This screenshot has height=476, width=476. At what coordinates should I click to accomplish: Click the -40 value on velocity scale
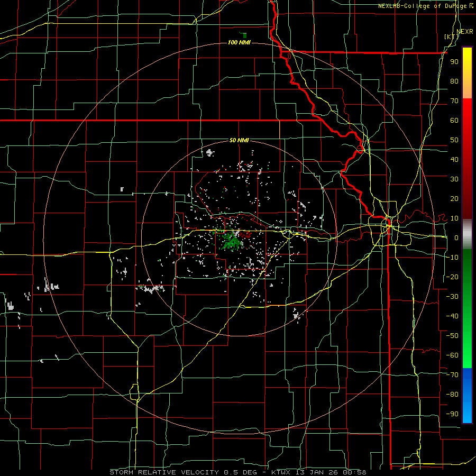point(452,316)
